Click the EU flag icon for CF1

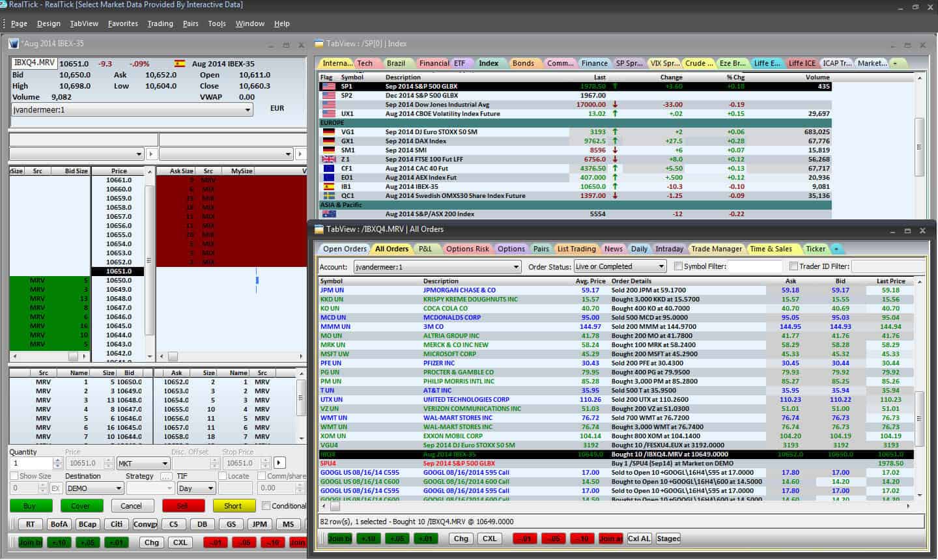pyautogui.click(x=329, y=168)
